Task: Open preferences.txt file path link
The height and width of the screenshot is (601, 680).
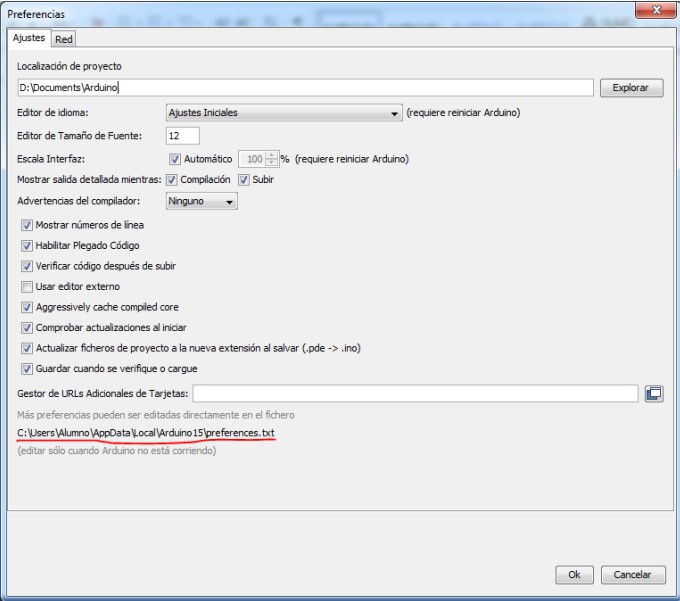Action: point(146,433)
